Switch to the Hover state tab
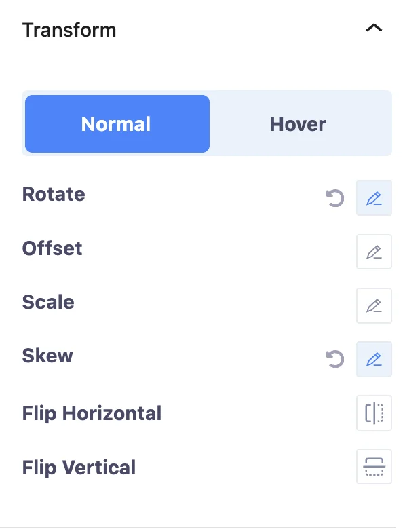Image resolution: width=405 pixels, height=532 pixels. pyautogui.click(x=298, y=123)
